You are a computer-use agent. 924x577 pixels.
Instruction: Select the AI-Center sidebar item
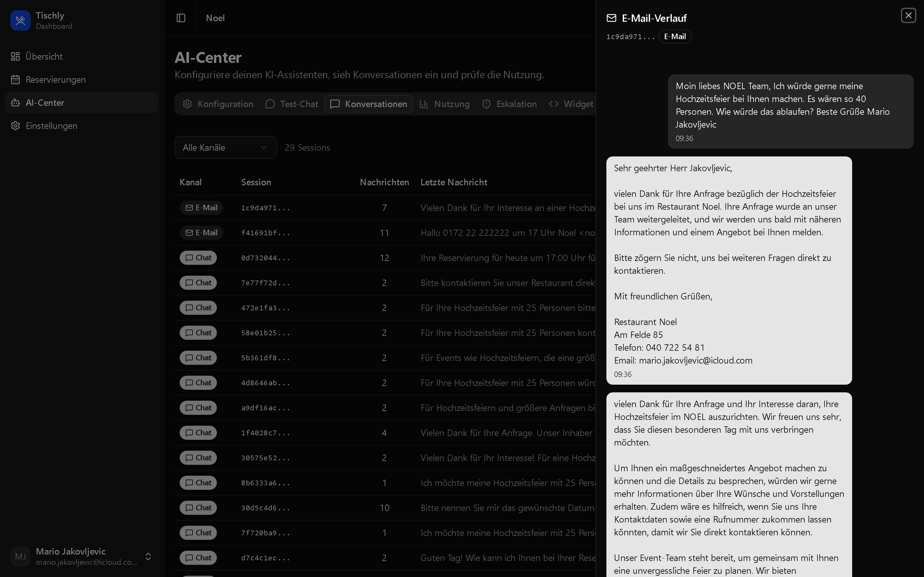tap(45, 103)
